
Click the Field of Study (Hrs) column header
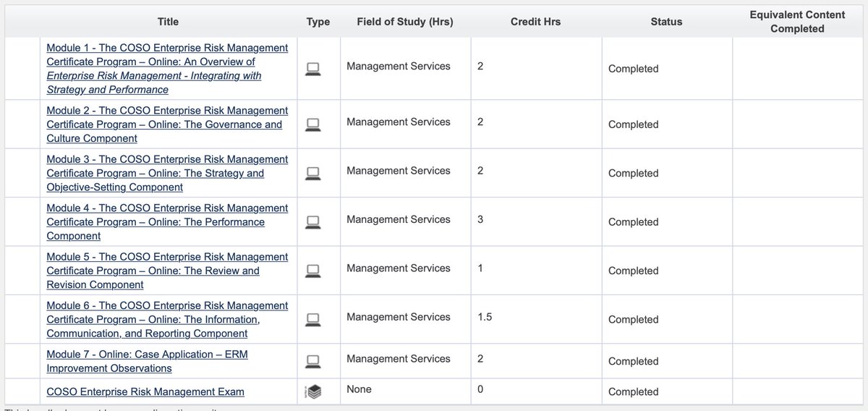point(405,22)
